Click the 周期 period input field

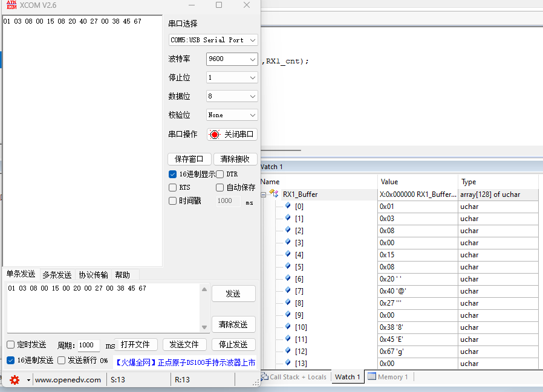click(89, 345)
